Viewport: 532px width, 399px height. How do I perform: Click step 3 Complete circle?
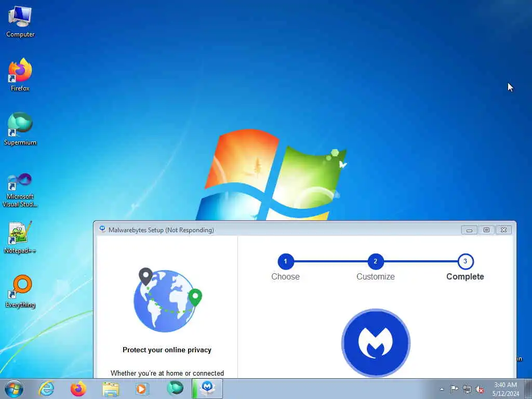tap(465, 261)
